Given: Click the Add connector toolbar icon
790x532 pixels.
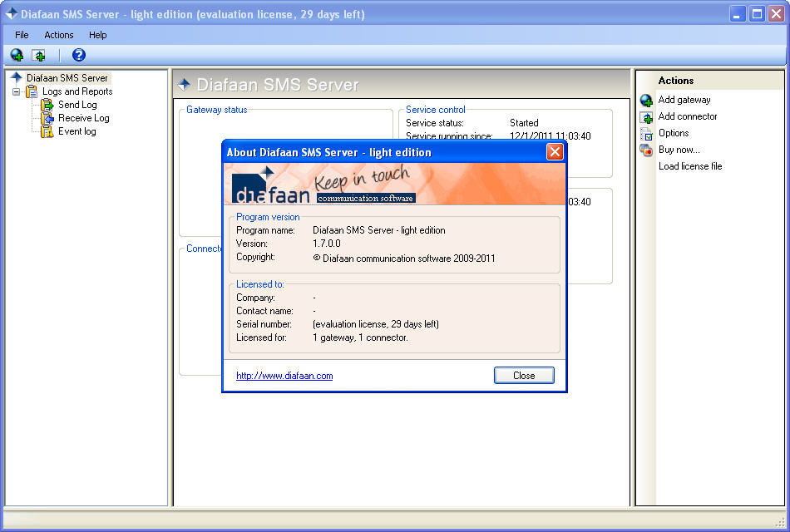Looking at the screenshot, I should tap(38, 53).
